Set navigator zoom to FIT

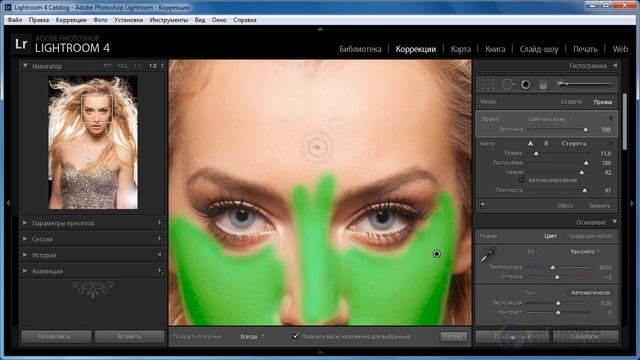click(107, 66)
